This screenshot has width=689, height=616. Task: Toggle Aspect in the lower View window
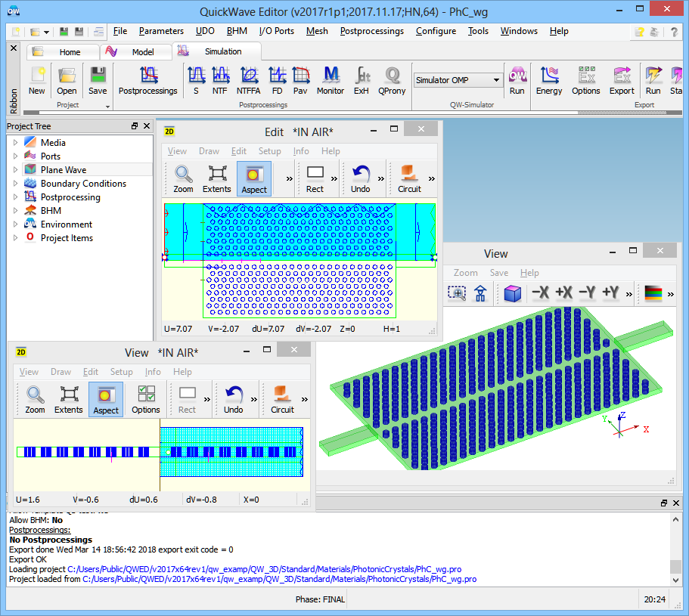(x=106, y=399)
